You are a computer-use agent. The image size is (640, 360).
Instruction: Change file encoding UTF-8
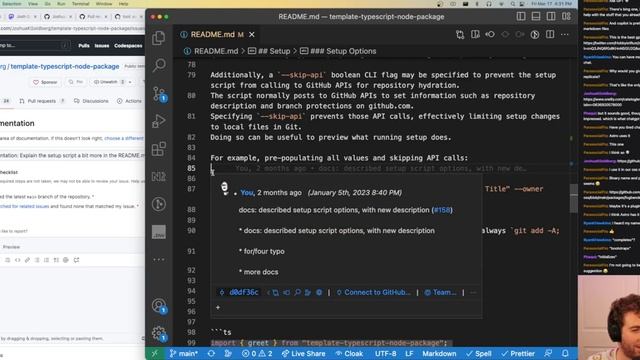click(386, 353)
